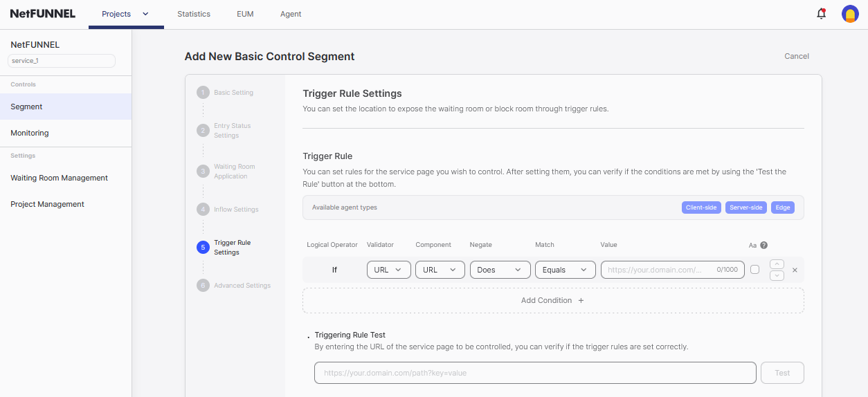Click the Triggering Rule Test URL field
The width and height of the screenshot is (868, 397).
click(534, 373)
